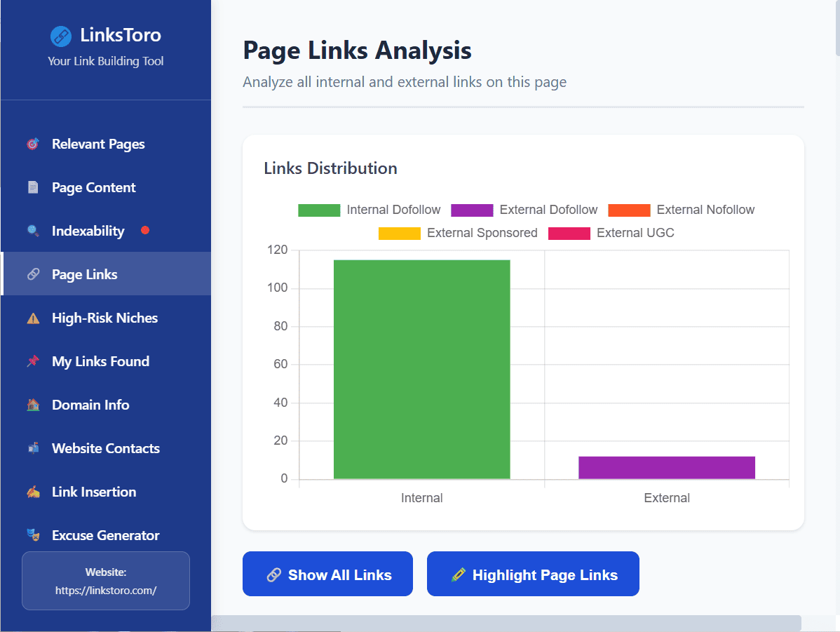Go to the Indexability menu item

click(x=88, y=231)
